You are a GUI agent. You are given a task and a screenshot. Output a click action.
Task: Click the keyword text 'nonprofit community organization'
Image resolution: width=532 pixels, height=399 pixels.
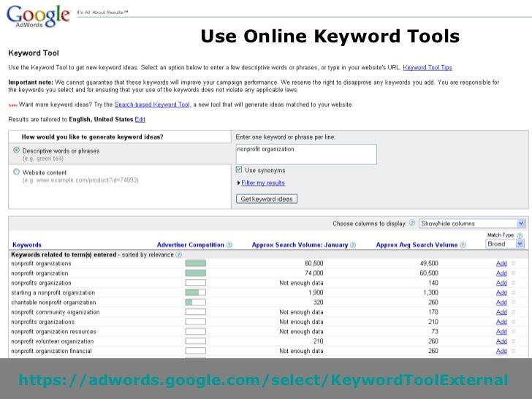click(x=56, y=312)
